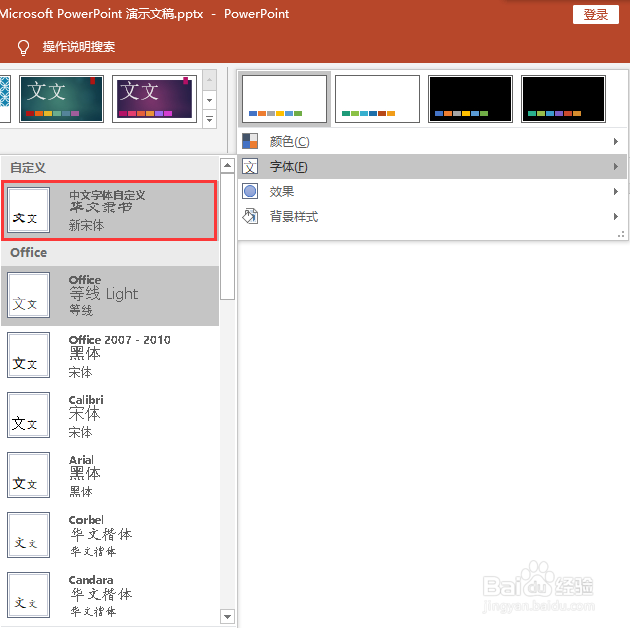Choose the Candara 华文楷体 font set
The width and height of the screenshot is (630, 628).
[x=110, y=595]
